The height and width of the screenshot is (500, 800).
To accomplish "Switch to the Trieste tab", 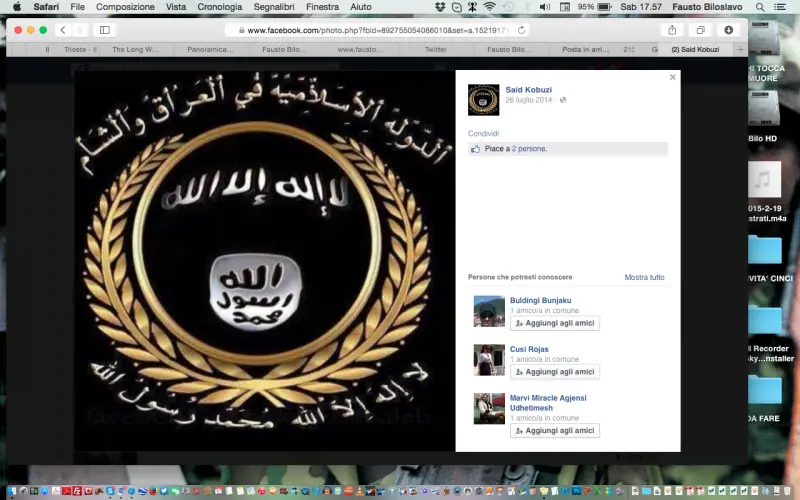I will (79, 49).
